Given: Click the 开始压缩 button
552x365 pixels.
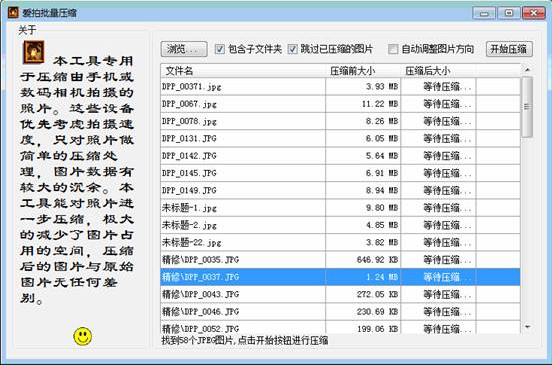Looking at the screenshot, I should point(509,49).
